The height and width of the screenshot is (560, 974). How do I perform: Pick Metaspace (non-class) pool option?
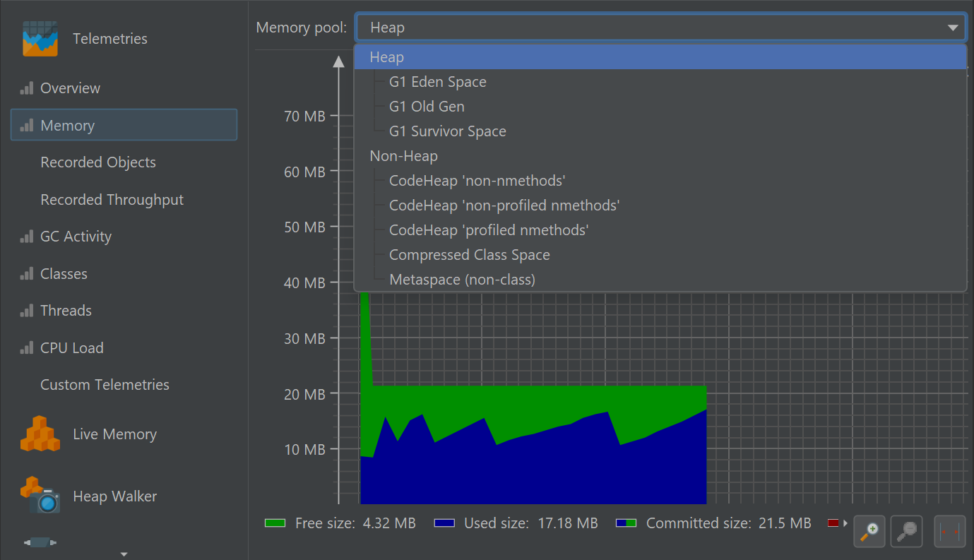(462, 280)
